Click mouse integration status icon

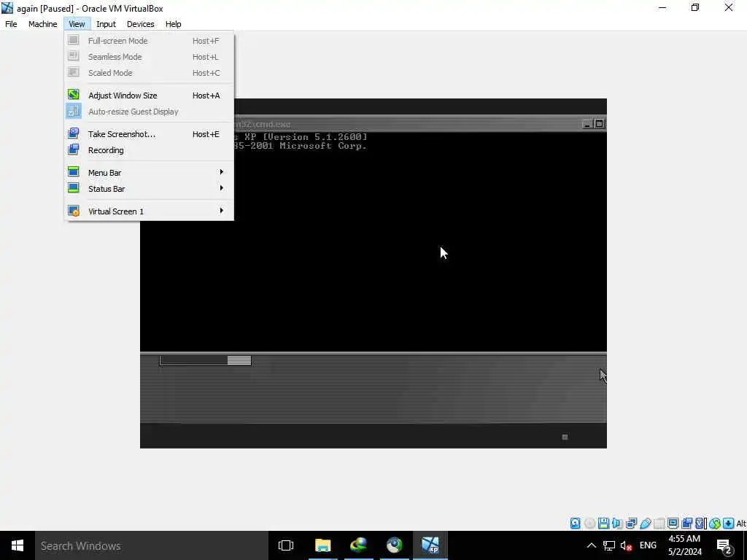pyautogui.click(x=714, y=524)
